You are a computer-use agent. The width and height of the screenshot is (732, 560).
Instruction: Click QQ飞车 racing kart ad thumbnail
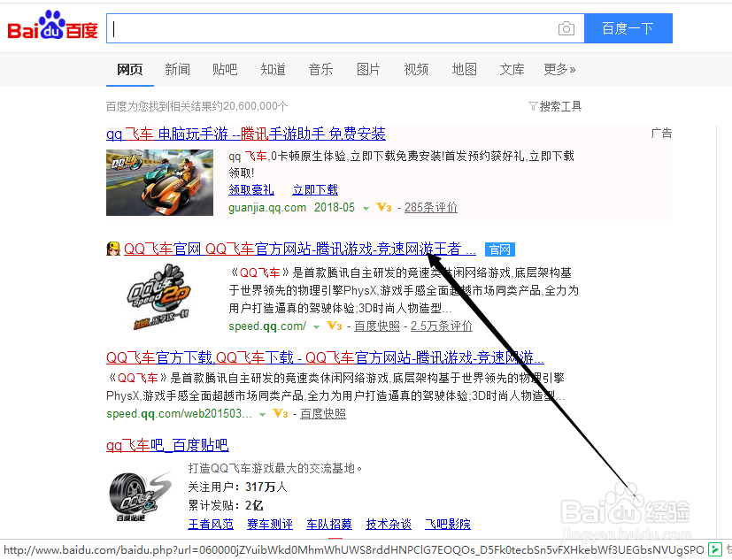click(x=159, y=182)
